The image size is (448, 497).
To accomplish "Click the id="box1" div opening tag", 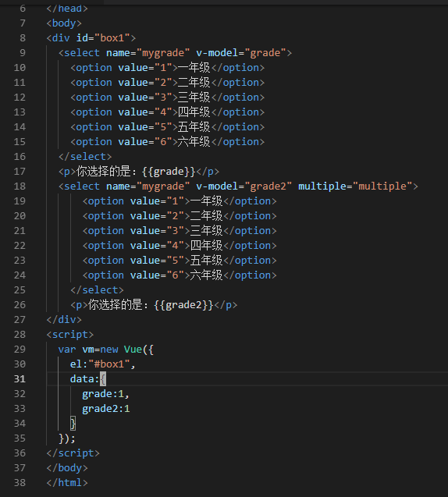I will pos(91,38).
